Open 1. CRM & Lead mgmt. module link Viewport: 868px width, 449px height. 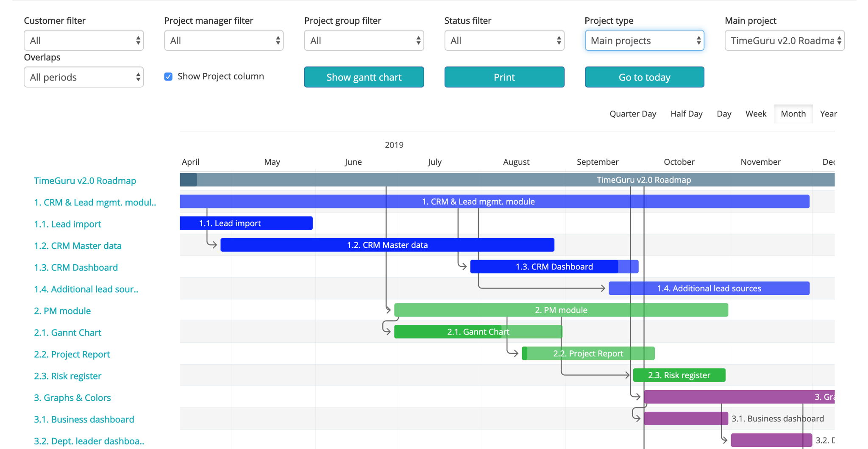coord(95,202)
